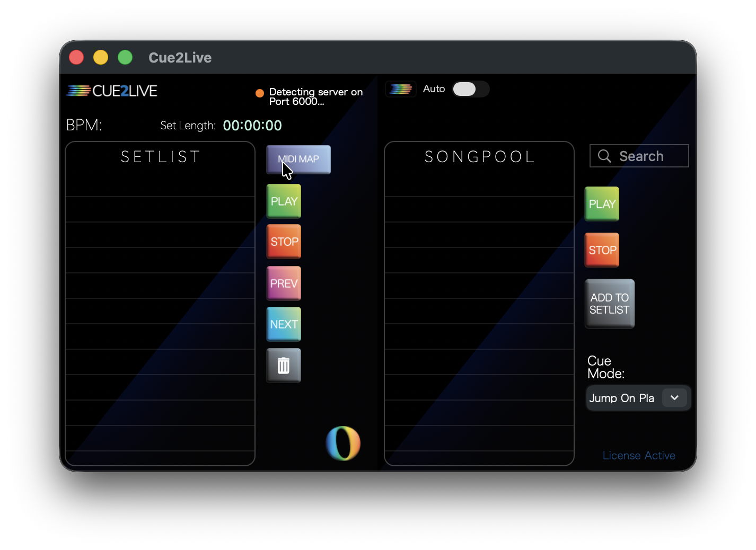Click the Set Length time 00:00:00
This screenshot has height=550, width=756.
(x=252, y=126)
